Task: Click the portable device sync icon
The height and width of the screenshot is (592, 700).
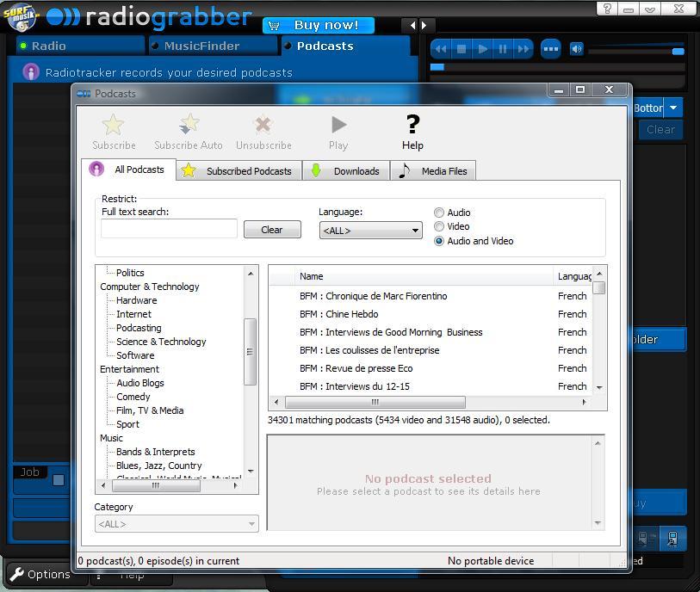Action: pyautogui.click(x=672, y=539)
